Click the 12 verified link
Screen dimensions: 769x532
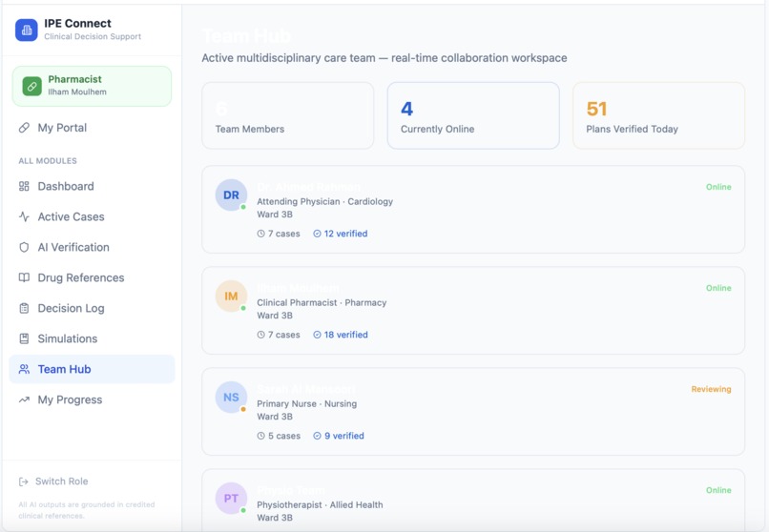tap(341, 234)
